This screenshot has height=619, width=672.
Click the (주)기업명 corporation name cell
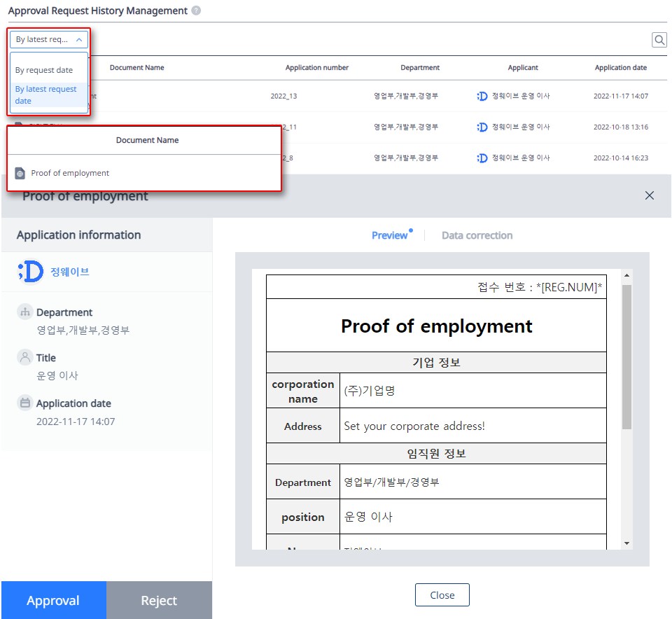tap(472, 390)
